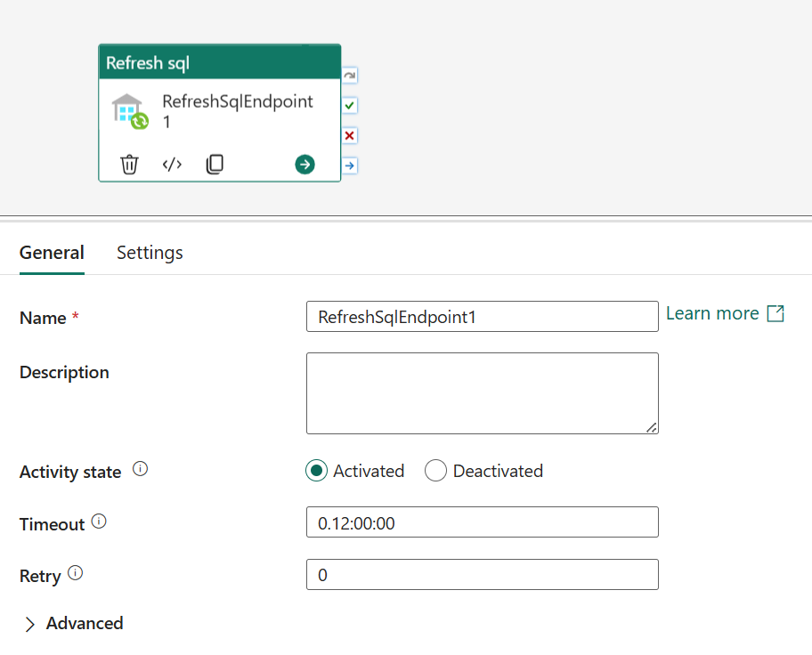The height and width of the screenshot is (655, 812).
Task: Open the Learn more link
Action: tap(725, 314)
